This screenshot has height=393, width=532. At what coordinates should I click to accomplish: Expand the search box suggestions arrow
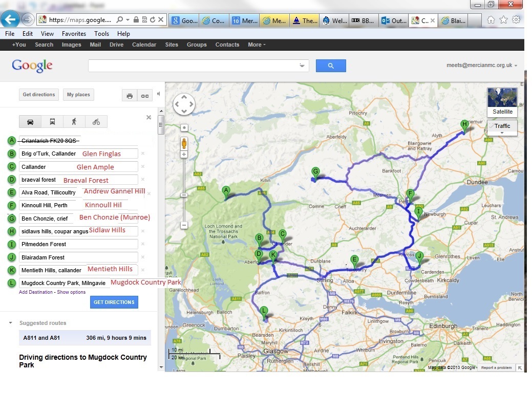[302, 65]
